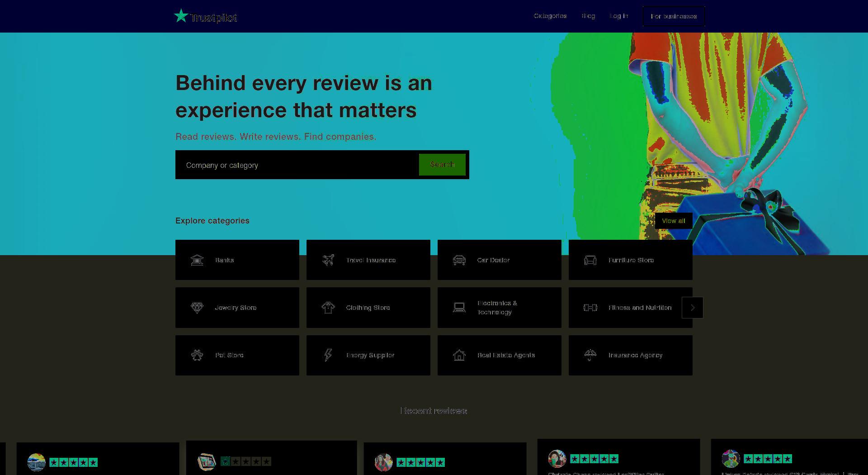Click the Jewelry Store diamond icon
868x475 pixels.
[197, 308]
